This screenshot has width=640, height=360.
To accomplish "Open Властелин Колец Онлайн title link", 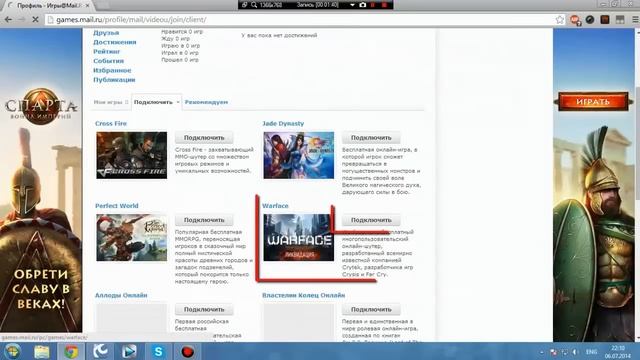I will 304,295.
